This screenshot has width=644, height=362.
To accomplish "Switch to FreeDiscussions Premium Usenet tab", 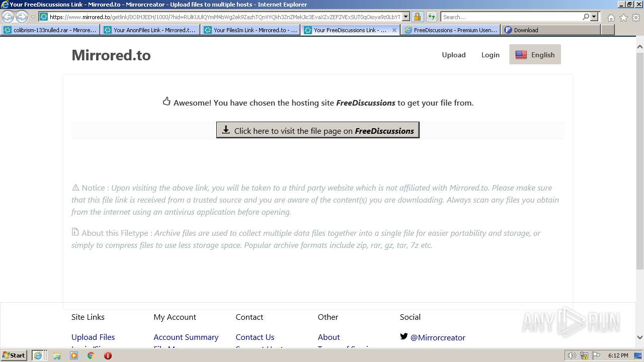I will click(x=450, y=30).
